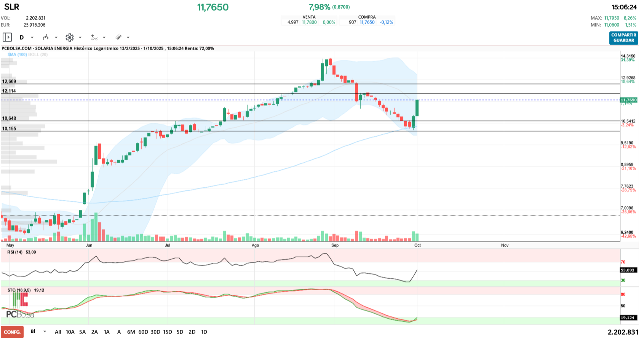644x340 pixels.
Task: Click the add indicator icon
Action: (x=94, y=37)
